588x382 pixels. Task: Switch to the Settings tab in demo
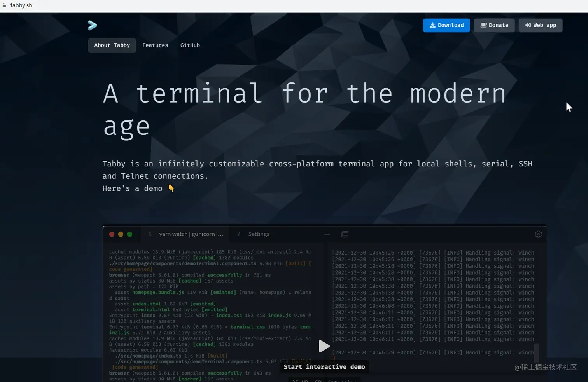pyautogui.click(x=254, y=234)
